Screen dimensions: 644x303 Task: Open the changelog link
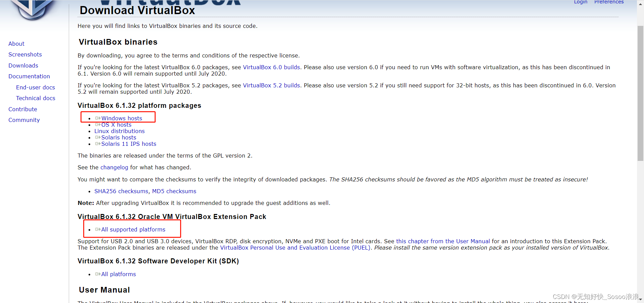pyautogui.click(x=114, y=167)
